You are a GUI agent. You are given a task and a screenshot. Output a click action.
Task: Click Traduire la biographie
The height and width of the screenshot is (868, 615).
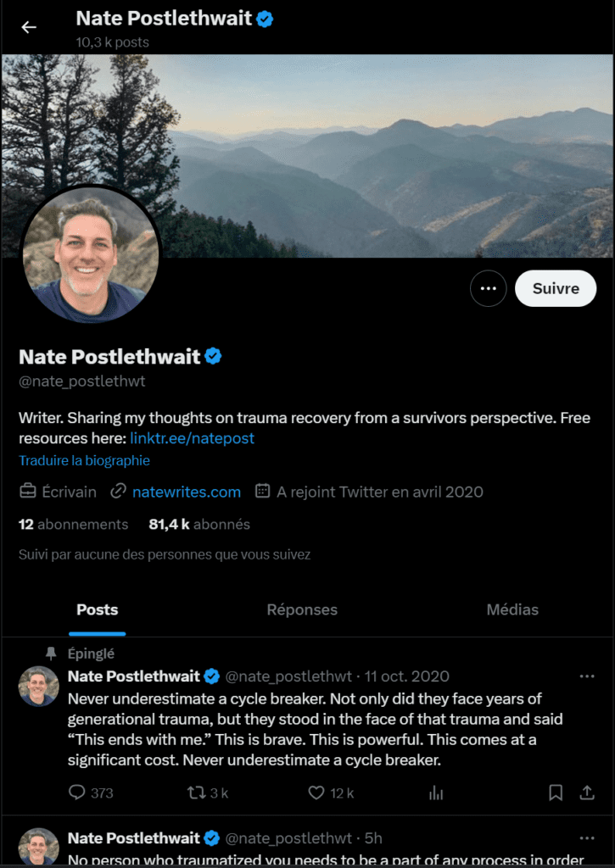pyautogui.click(x=84, y=460)
